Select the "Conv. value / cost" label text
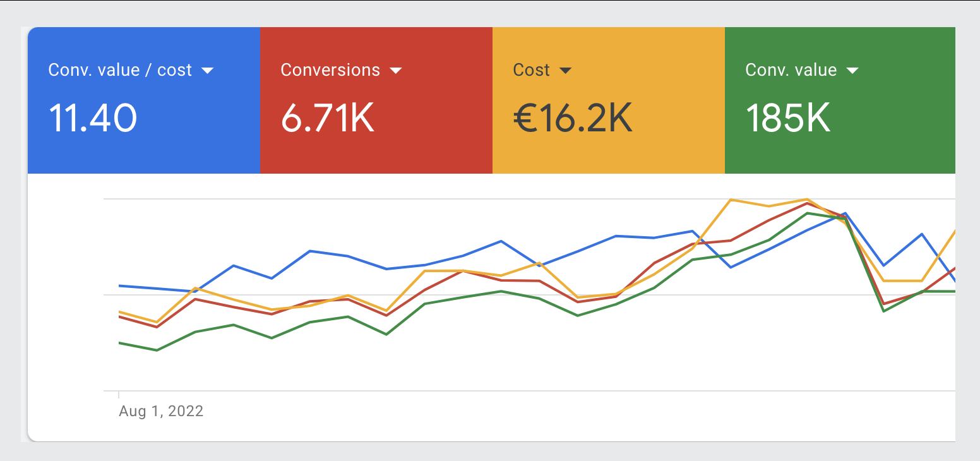 tap(120, 70)
